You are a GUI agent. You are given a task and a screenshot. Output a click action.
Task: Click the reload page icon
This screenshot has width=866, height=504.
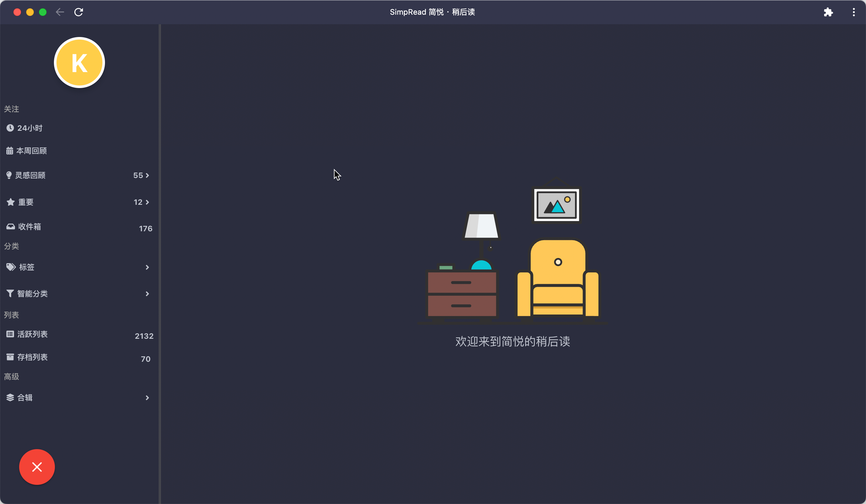pos(79,12)
